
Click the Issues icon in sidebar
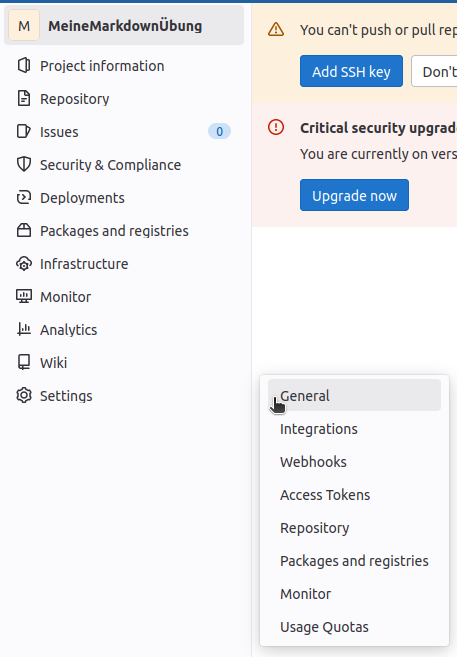(x=24, y=132)
